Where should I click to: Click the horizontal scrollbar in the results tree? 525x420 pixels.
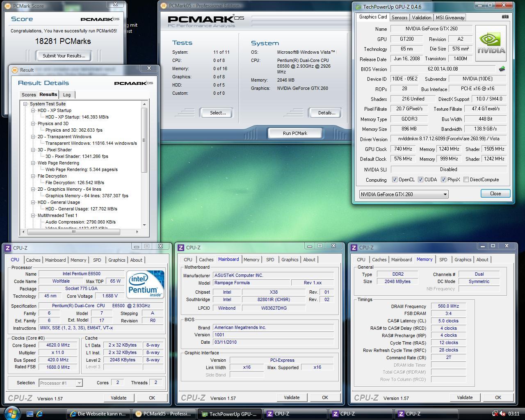(73, 232)
